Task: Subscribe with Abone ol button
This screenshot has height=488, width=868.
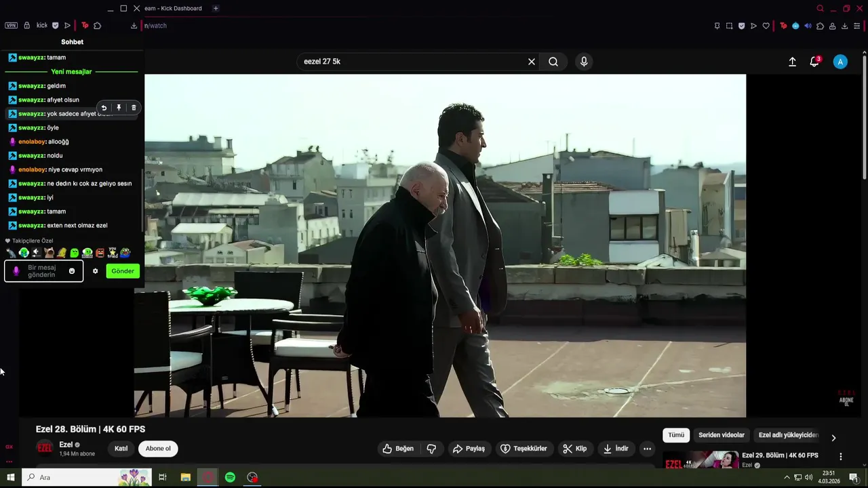Action: [158, 449]
